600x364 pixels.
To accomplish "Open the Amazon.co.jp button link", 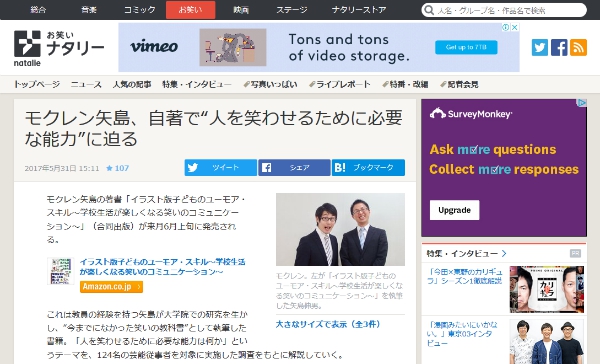I will (111, 287).
